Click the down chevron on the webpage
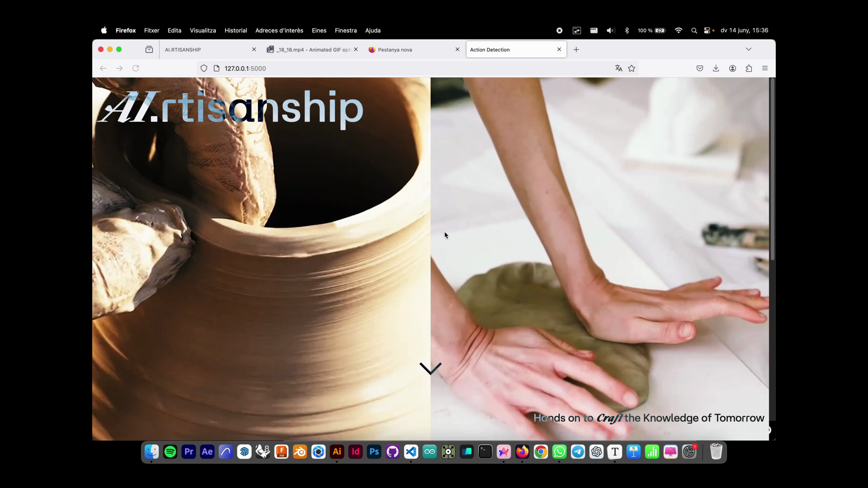This screenshot has width=868, height=488. pos(430,368)
